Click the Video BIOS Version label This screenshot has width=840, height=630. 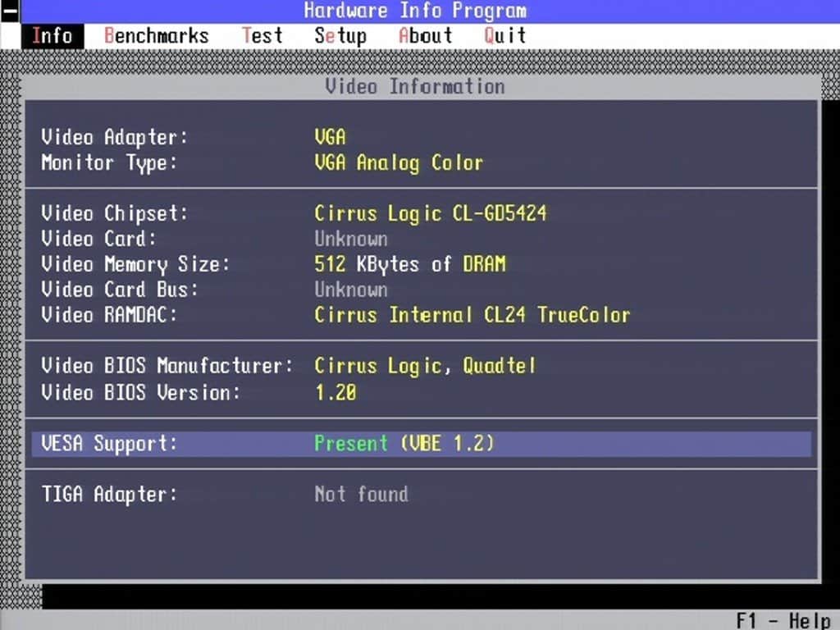(141, 393)
